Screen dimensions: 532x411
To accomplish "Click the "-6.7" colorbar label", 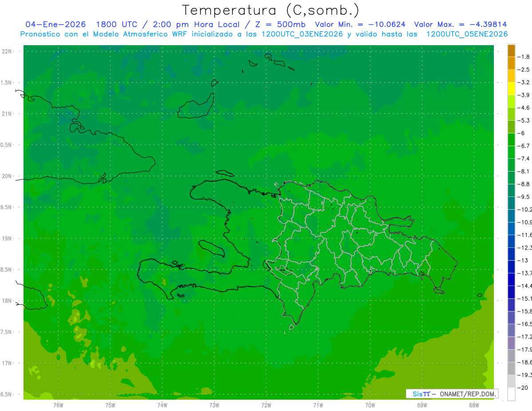I will (x=524, y=146).
